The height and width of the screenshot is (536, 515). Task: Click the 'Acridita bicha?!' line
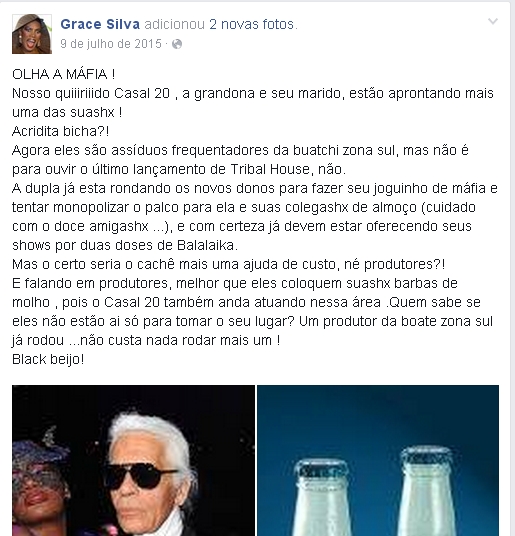tap(60, 131)
